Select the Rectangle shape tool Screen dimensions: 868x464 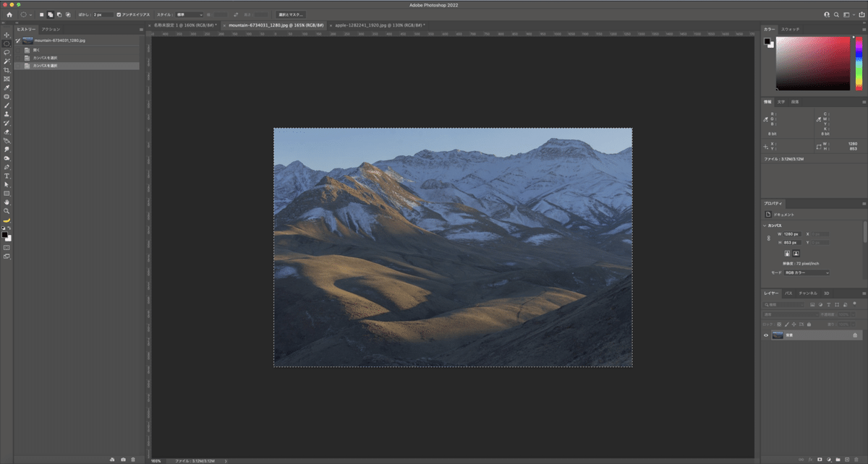tap(7, 194)
